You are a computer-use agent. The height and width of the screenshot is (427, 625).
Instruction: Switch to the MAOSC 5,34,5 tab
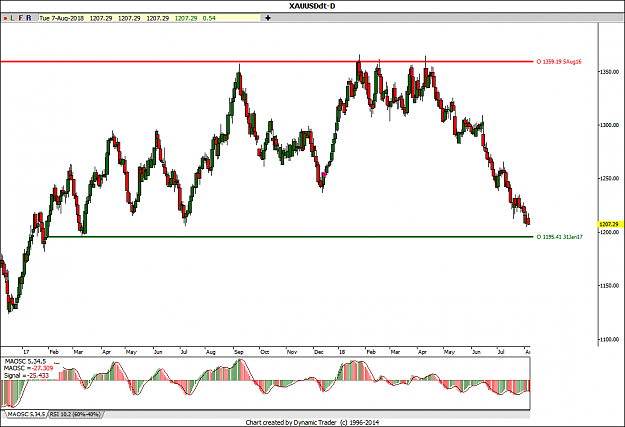(26, 415)
